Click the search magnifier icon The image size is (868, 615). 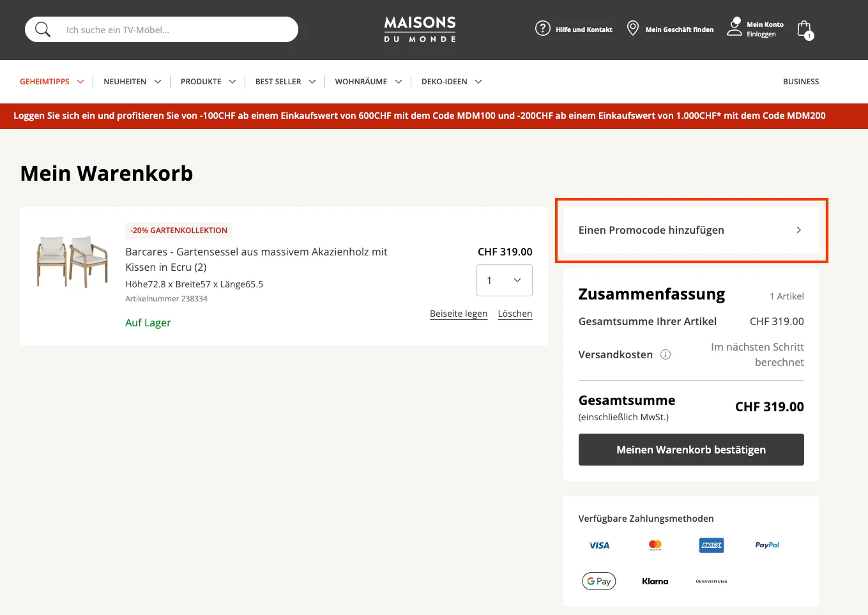click(x=42, y=29)
